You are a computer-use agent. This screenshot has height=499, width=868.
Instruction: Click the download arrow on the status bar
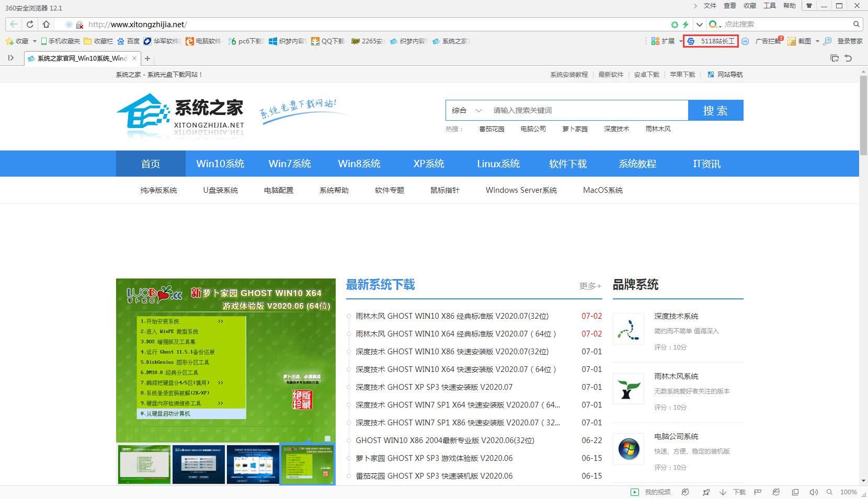click(x=723, y=492)
